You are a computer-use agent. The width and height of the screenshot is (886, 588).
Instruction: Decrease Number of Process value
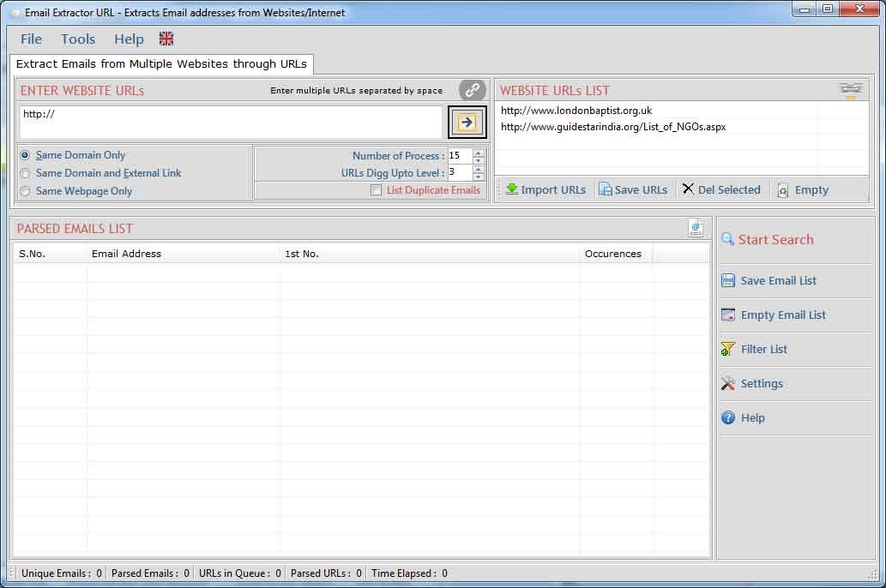click(478, 159)
